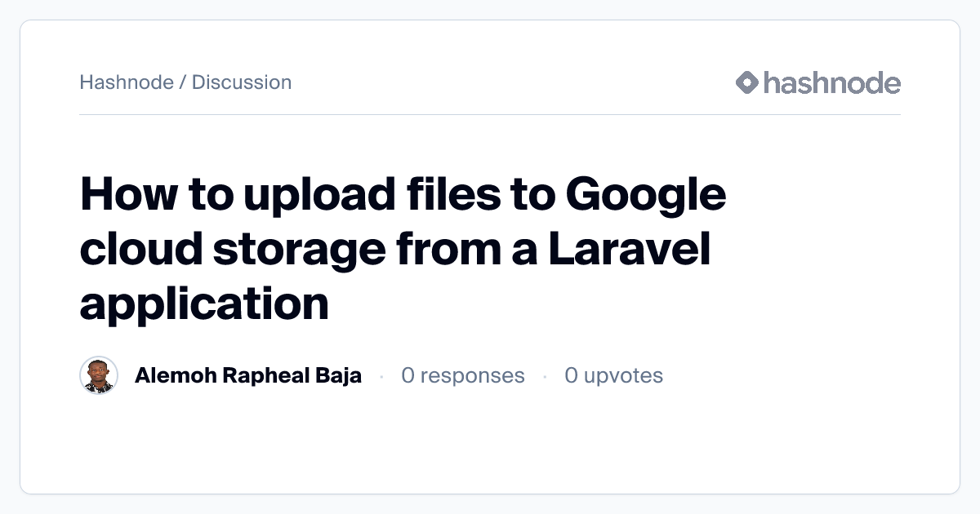
Task: Click "cloud storage" in the headline
Action: click(231, 250)
